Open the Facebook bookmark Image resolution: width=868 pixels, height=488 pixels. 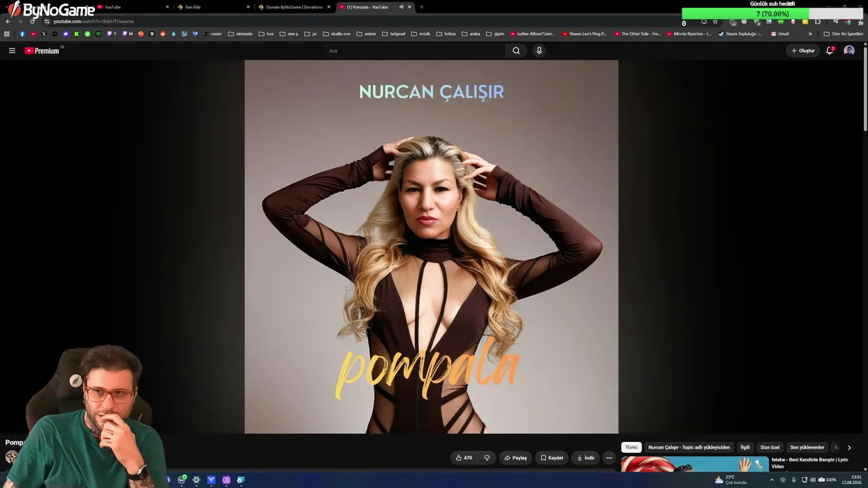coord(22,34)
